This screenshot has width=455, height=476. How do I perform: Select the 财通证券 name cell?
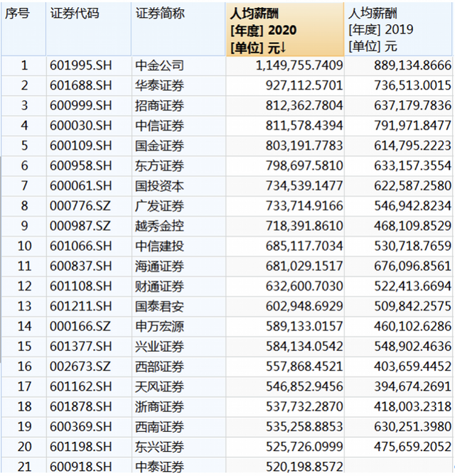coord(178,286)
